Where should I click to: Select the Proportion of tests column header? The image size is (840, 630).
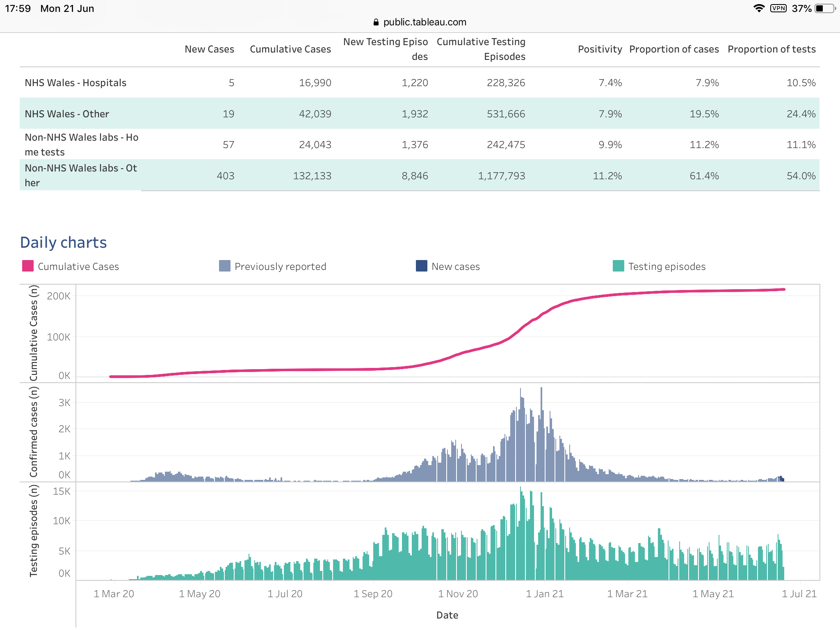[x=771, y=49]
